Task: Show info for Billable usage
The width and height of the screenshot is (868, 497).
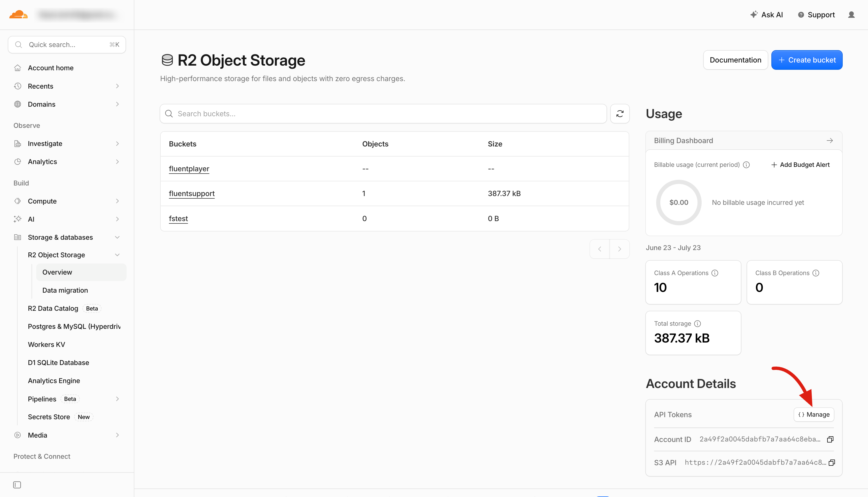Action: pos(747,165)
